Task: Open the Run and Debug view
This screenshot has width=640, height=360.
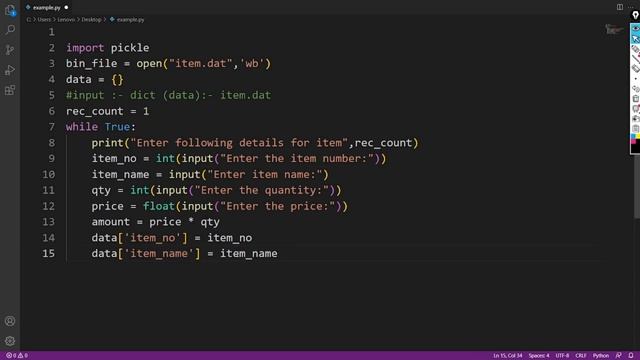Action: (10, 70)
